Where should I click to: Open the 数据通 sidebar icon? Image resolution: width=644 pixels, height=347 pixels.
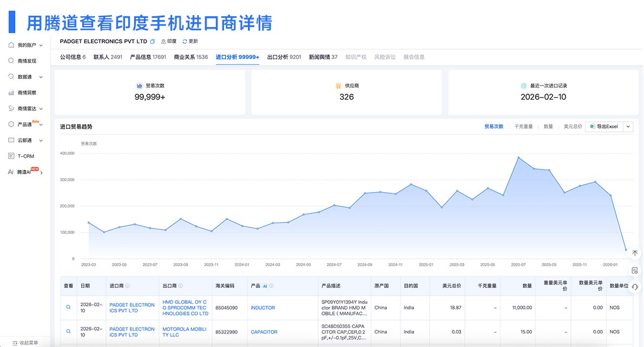[22, 76]
